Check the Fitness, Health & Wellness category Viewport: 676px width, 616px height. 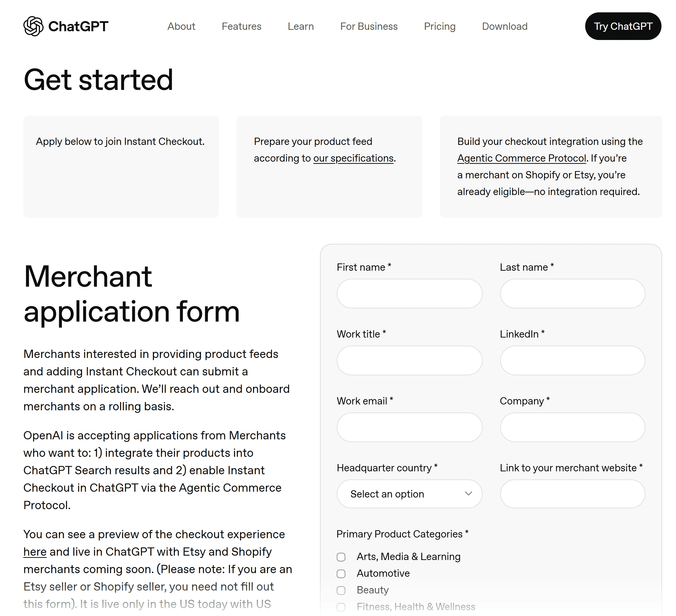[341, 607]
